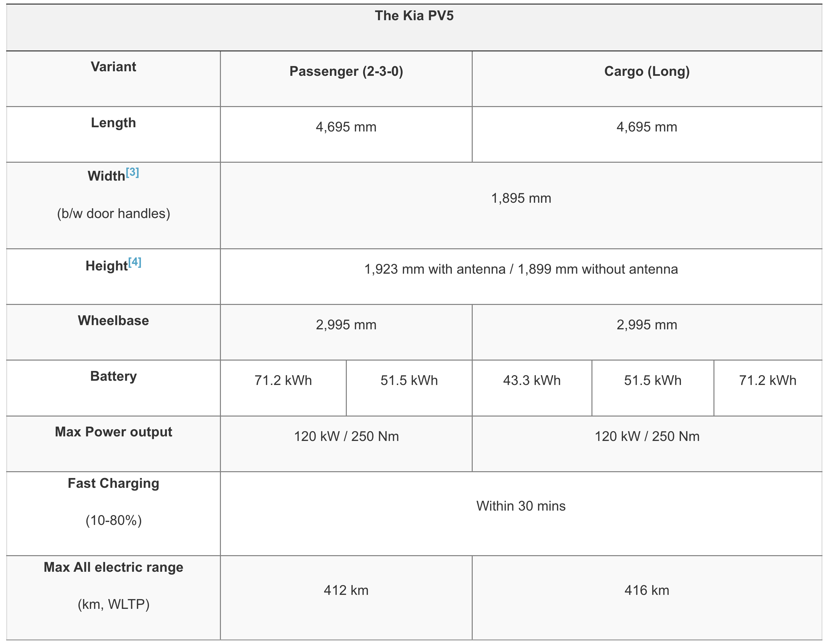Select the Passenger 51.5 kWh battery cell
Image resolution: width=827 pixels, height=644 pixels.
[409, 380]
